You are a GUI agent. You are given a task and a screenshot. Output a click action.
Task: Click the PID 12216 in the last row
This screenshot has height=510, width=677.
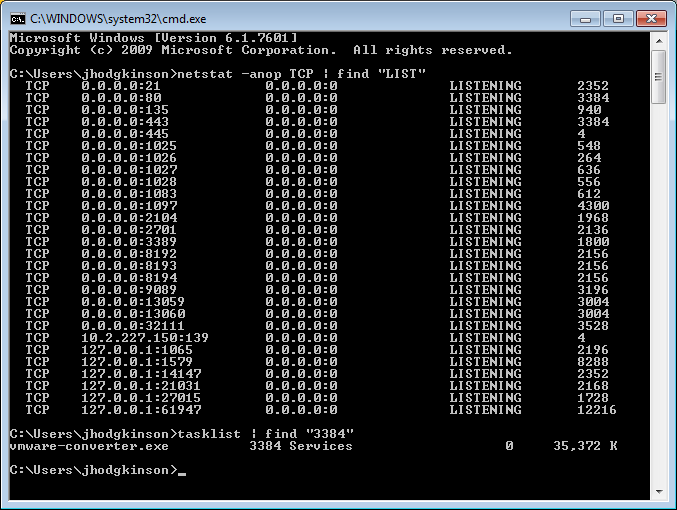(x=596, y=410)
